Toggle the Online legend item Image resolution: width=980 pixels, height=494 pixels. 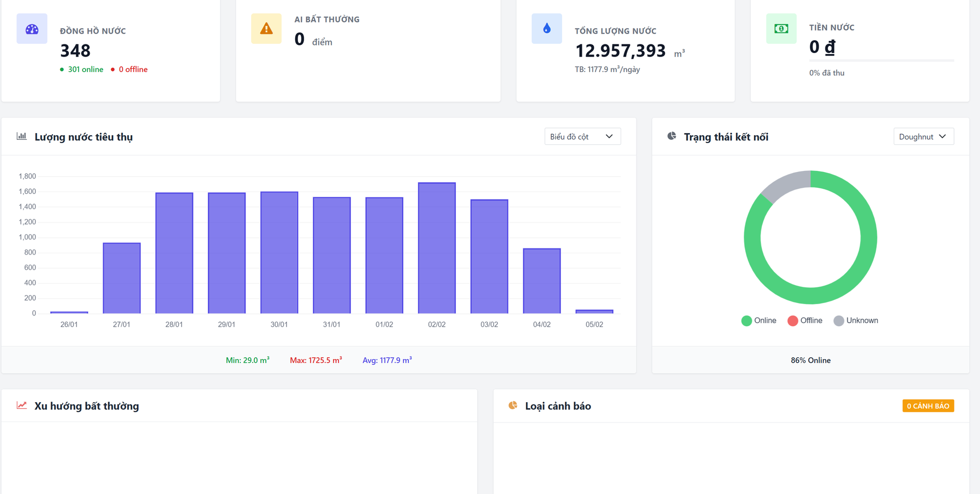coord(758,320)
